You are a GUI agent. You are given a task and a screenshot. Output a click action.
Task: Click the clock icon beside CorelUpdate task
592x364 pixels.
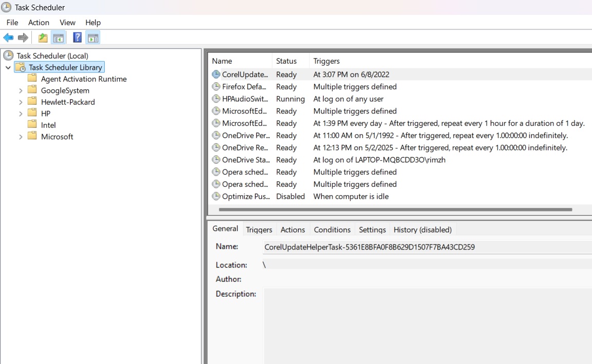(215, 74)
